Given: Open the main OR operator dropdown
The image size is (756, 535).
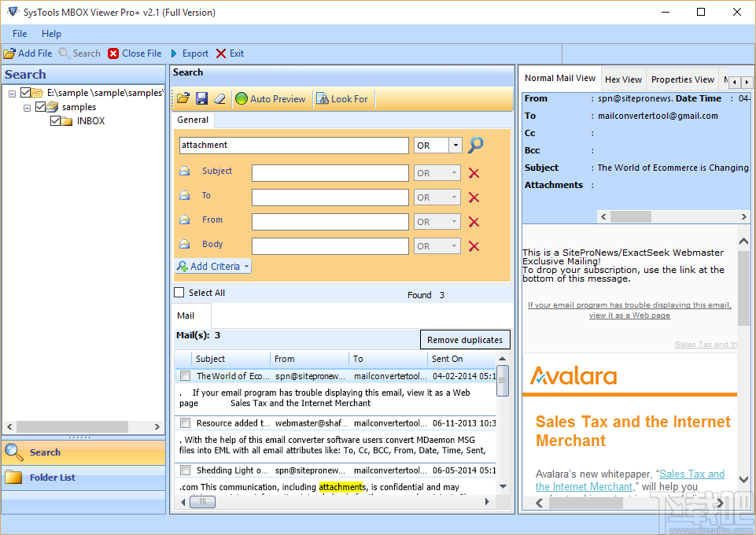Looking at the screenshot, I should click(x=455, y=145).
